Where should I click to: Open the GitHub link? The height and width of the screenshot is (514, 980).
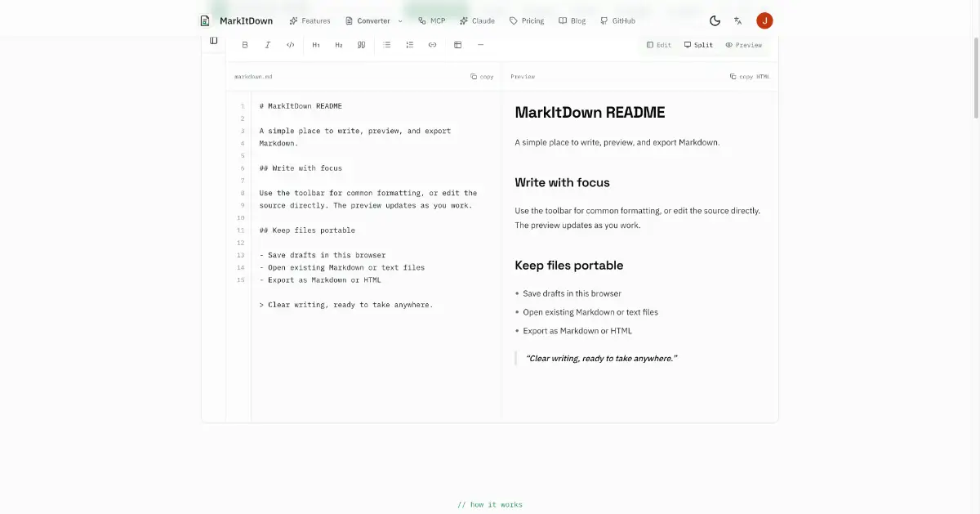[617, 20]
